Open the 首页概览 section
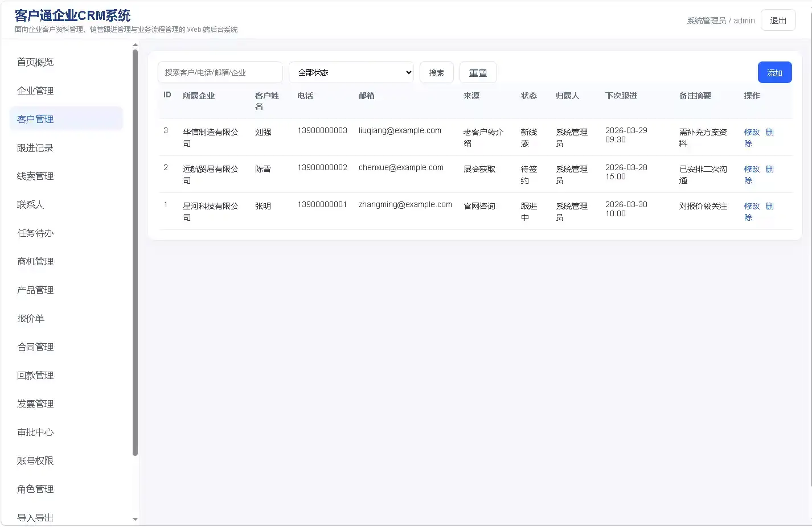Image resolution: width=812 pixels, height=527 pixels. [x=35, y=62]
